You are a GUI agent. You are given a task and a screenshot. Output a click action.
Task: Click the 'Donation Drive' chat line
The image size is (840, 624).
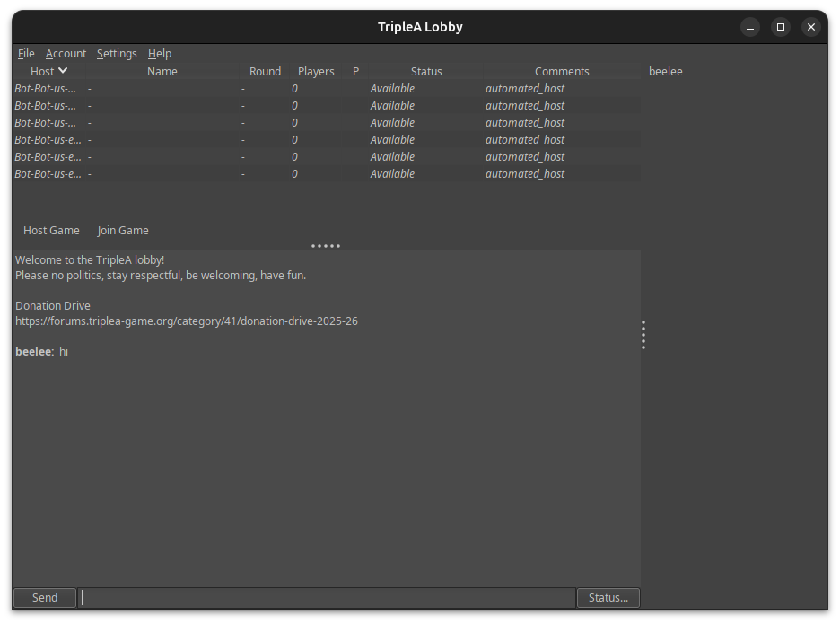[x=52, y=305]
